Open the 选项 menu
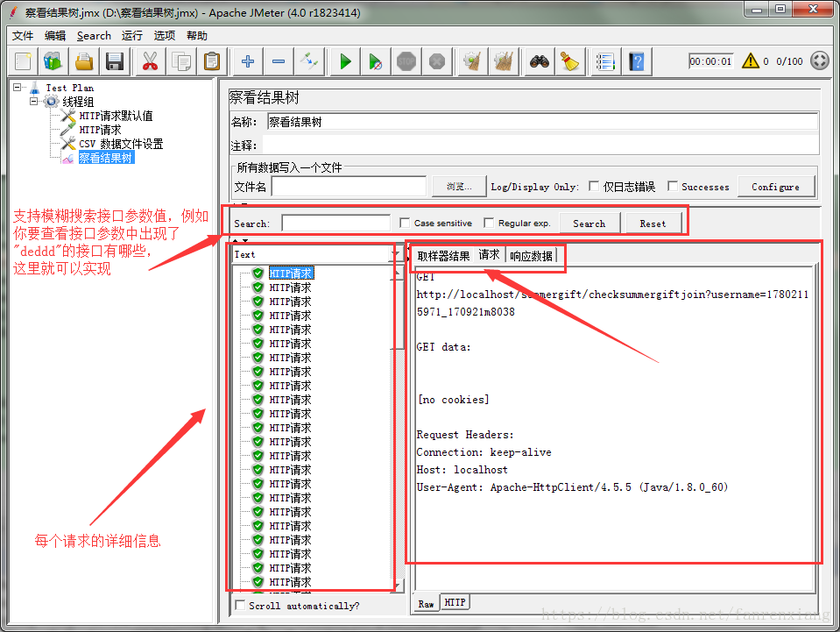 coord(165,35)
